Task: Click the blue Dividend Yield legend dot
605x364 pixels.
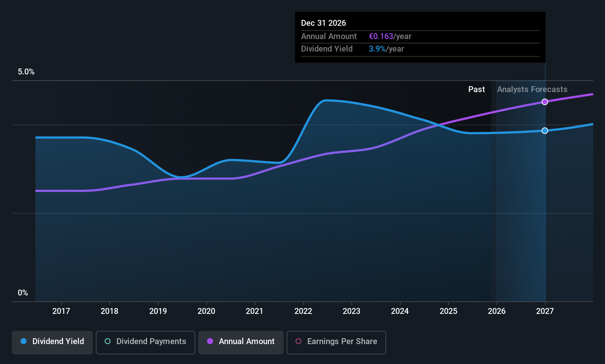Action: click(x=24, y=342)
